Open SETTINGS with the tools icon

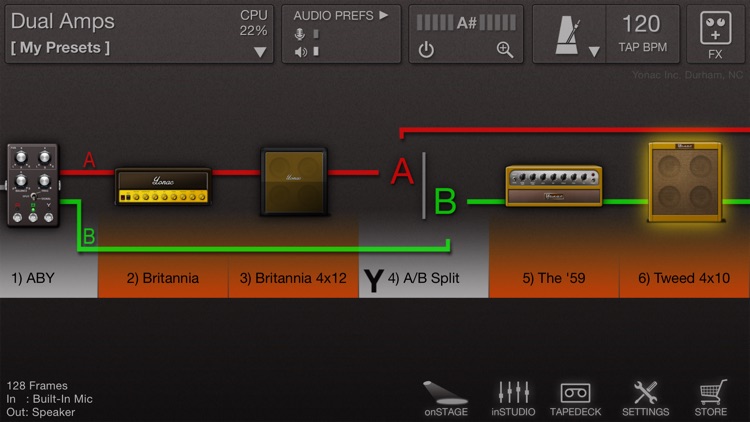pyautogui.click(x=645, y=399)
